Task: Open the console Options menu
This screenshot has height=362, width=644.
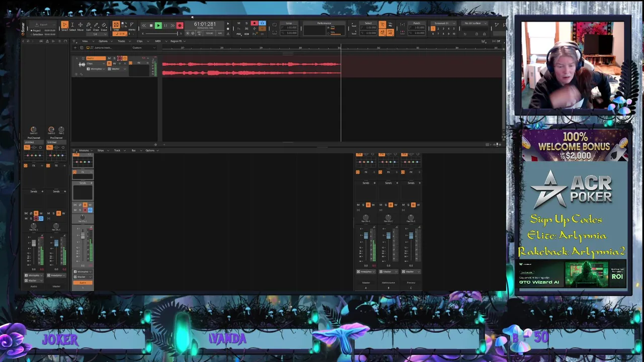Action: pos(151,150)
